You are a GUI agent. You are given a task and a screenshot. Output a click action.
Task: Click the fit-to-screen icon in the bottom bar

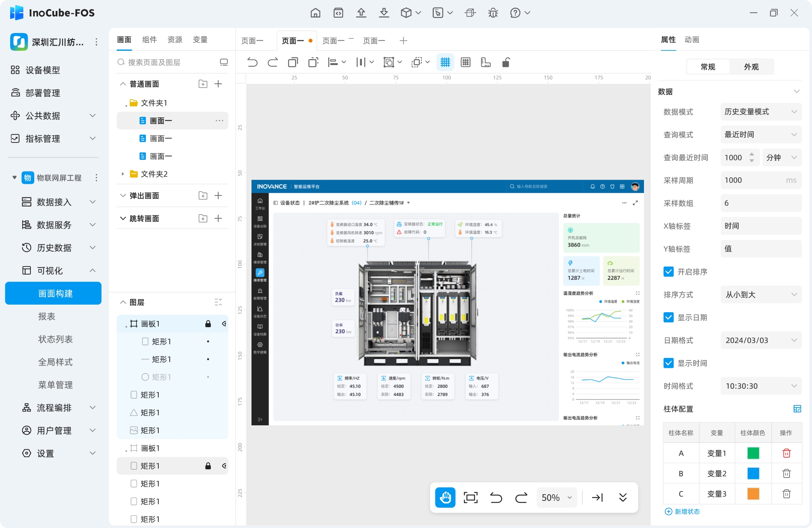pyautogui.click(x=470, y=498)
